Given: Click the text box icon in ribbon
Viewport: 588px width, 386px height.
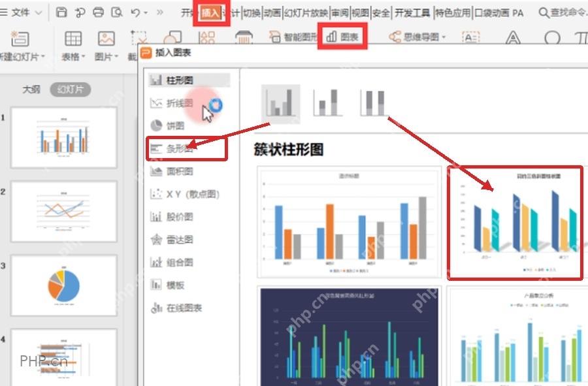Looking at the screenshot, I should [x=471, y=37].
